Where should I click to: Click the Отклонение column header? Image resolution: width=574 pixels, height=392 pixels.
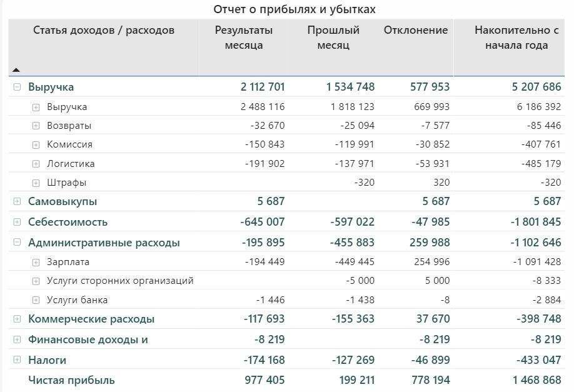coord(416,30)
